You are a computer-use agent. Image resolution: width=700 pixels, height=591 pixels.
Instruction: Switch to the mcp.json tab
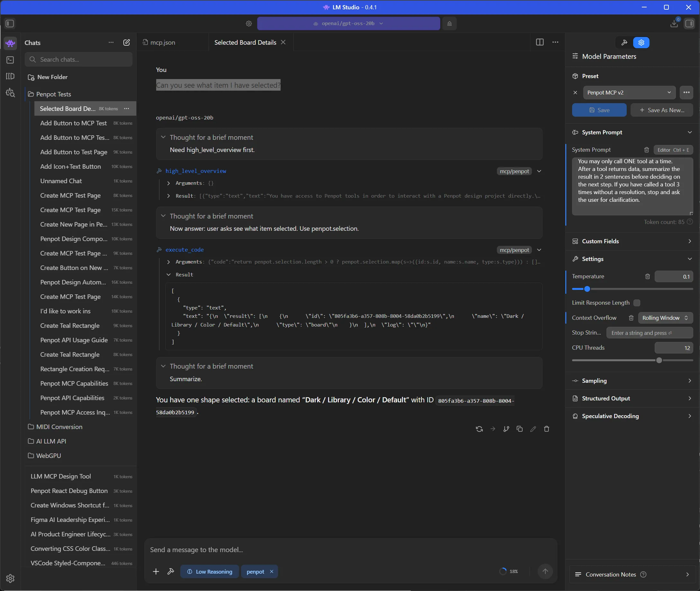162,42
